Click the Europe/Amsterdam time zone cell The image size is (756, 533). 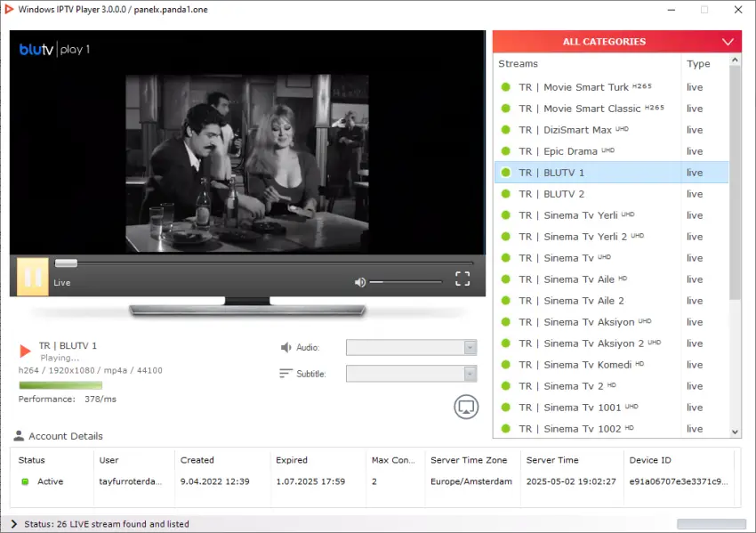coord(471,481)
